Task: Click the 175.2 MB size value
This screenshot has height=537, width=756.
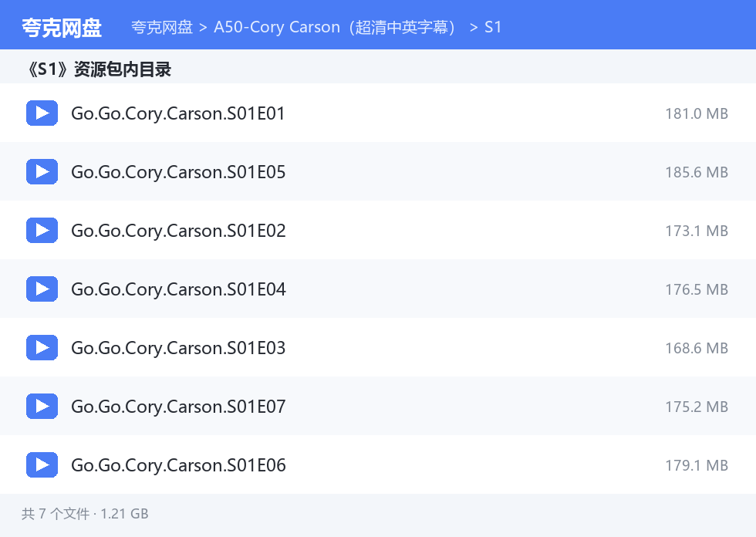Action: (696, 407)
